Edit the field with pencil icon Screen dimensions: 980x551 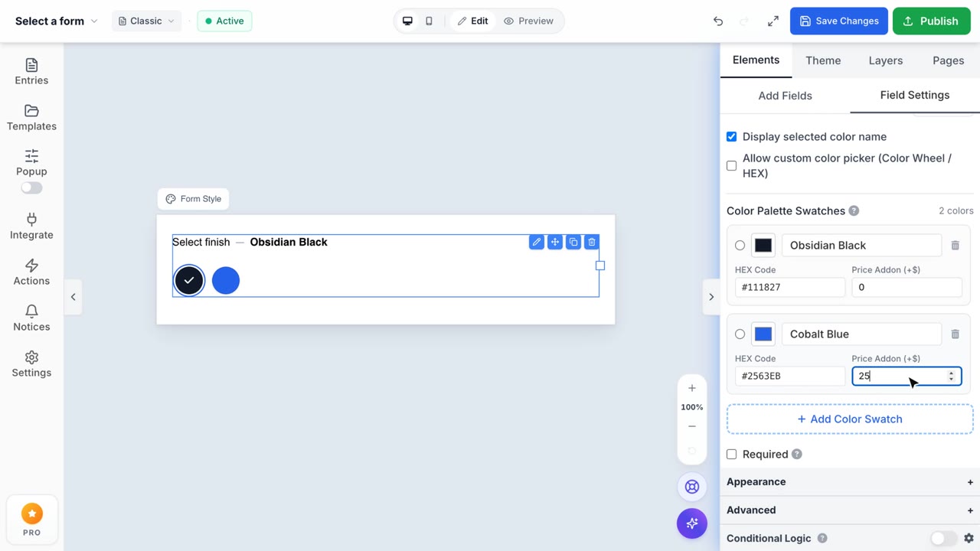537,242
